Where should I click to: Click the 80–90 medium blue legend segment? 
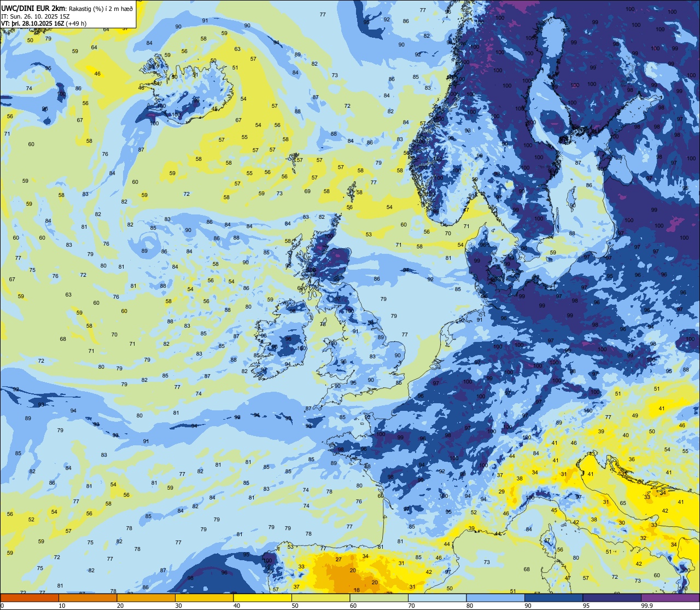495,598
